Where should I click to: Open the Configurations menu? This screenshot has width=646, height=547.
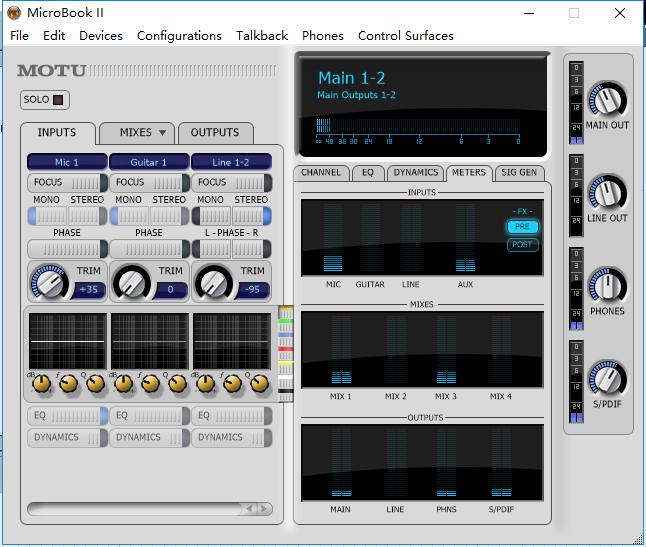point(179,35)
